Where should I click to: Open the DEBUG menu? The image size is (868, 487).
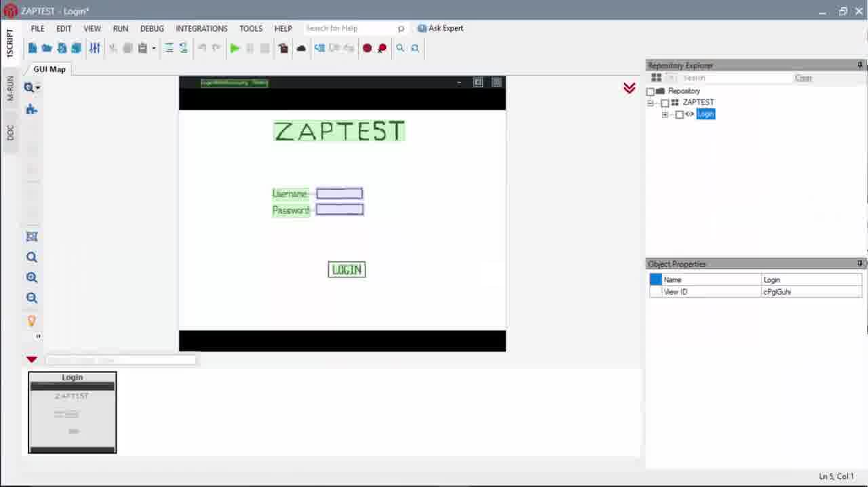click(152, 28)
